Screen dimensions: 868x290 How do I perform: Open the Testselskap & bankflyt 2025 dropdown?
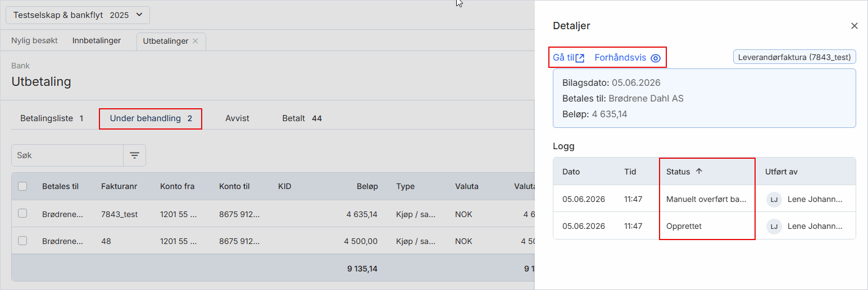78,15
